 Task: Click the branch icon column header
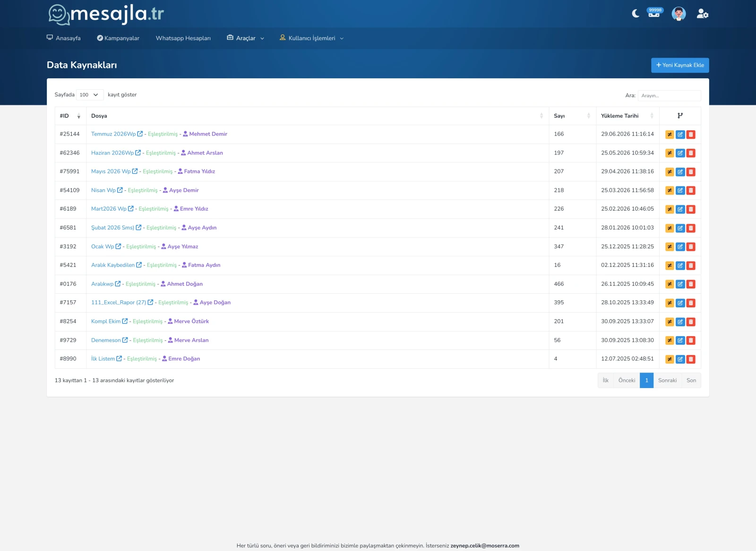pos(680,116)
